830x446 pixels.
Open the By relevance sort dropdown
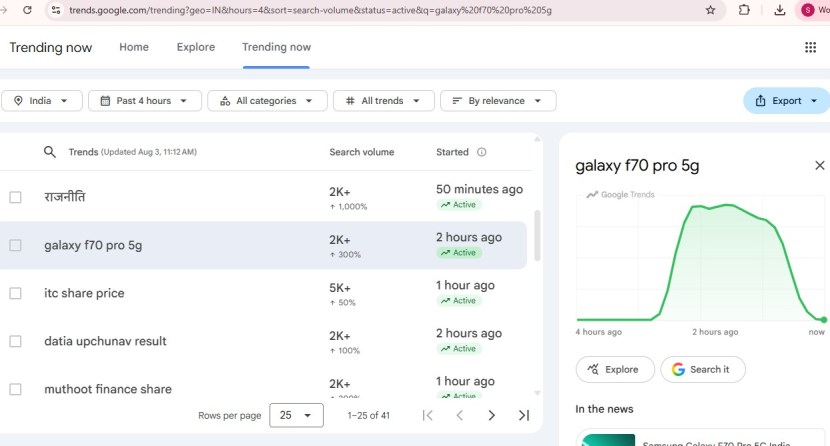click(498, 101)
